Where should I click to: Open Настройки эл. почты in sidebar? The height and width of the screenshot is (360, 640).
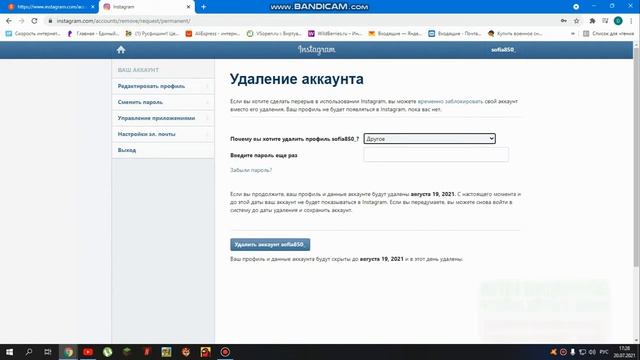point(163,134)
